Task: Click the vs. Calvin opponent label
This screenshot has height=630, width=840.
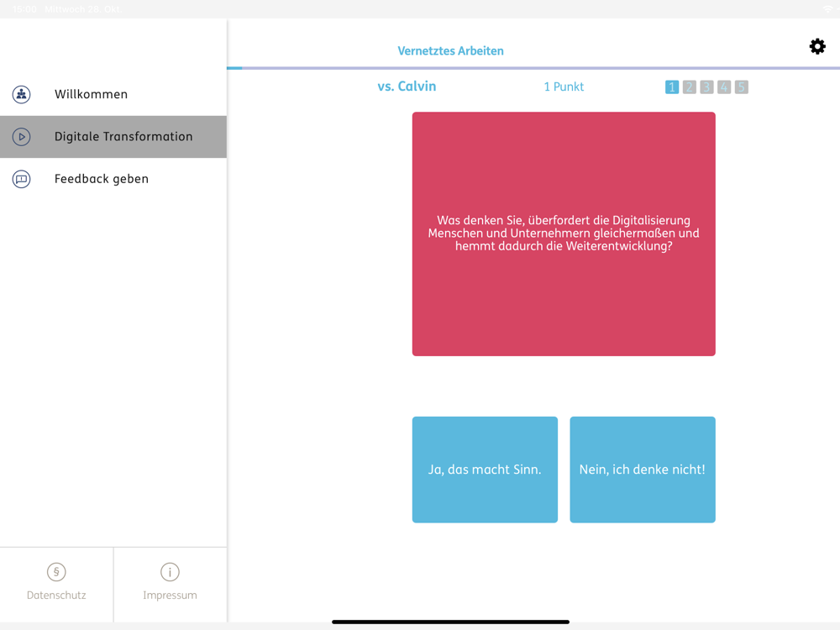Action: tap(407, 87)
